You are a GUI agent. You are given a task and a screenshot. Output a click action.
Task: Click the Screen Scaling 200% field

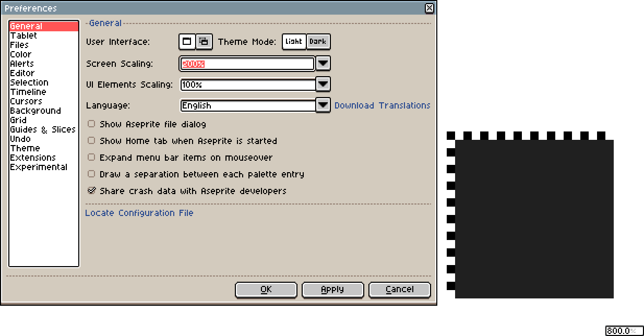pyautogui.click(x=247, y=64)
